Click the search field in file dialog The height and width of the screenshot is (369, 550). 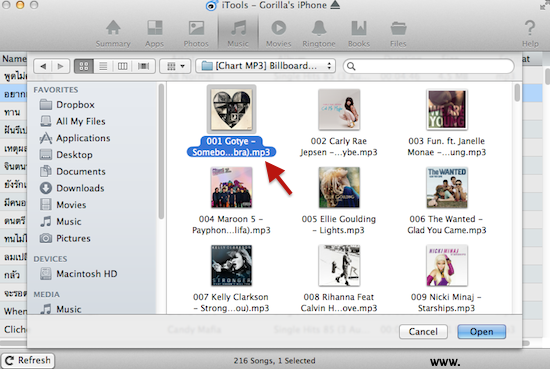[429, 66]
